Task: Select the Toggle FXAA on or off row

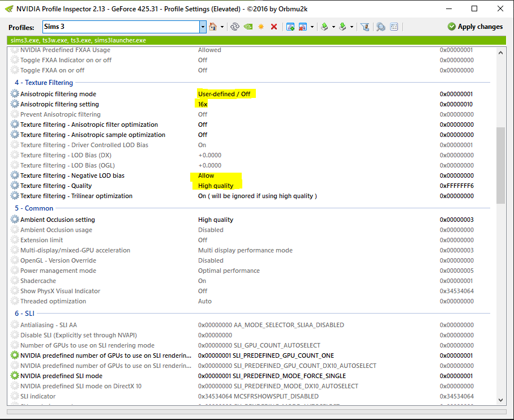Action: click(251, 70)
